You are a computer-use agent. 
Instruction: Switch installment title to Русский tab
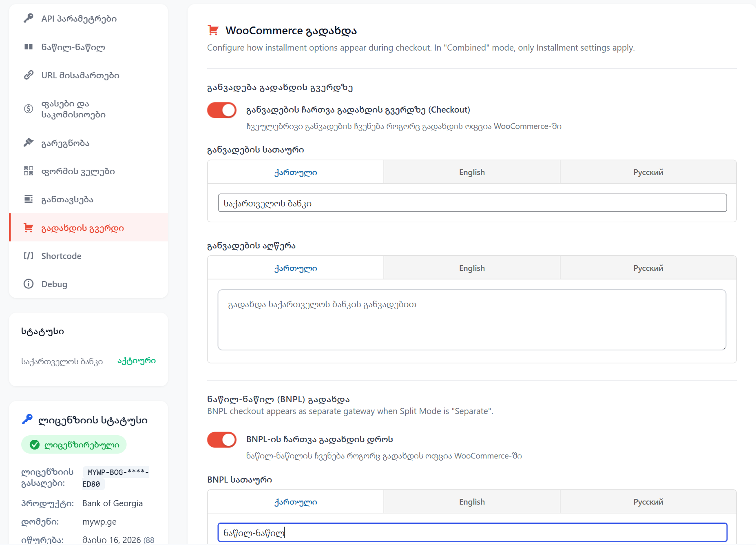tap(648, 172)
